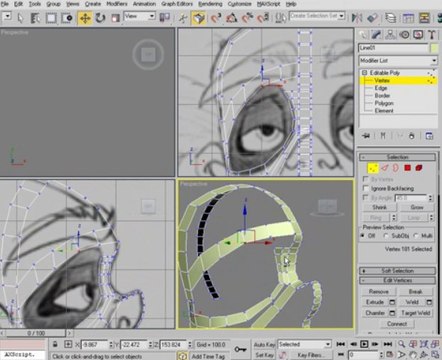Image resolution: width=442 pixels, height=360 pixels.
Task: Switch to the Modify command panel
Action: pos(376,34)
